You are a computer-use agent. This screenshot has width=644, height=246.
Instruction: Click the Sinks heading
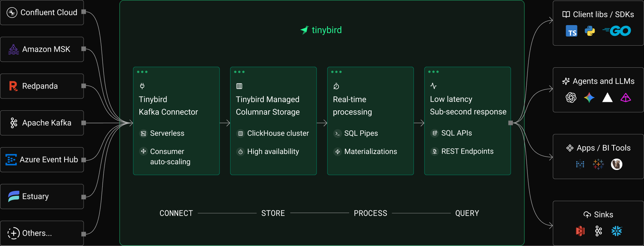pyautogui.click(x=604, y=215)
